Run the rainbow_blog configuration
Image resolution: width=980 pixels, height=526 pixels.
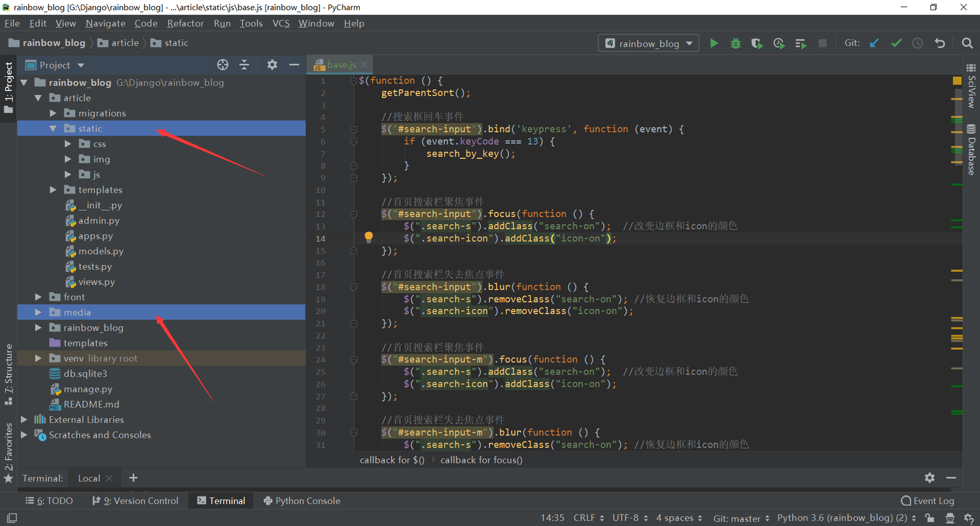pos(714,43)
